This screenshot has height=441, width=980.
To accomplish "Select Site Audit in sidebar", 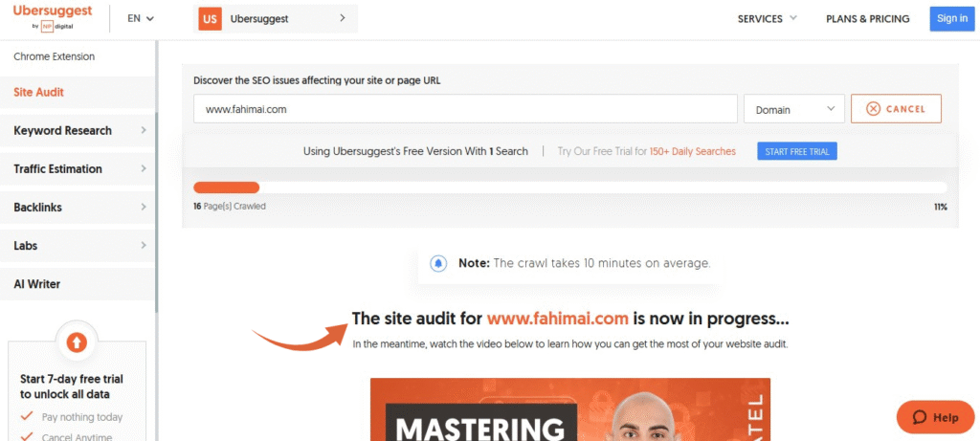I will pos(77,93).
